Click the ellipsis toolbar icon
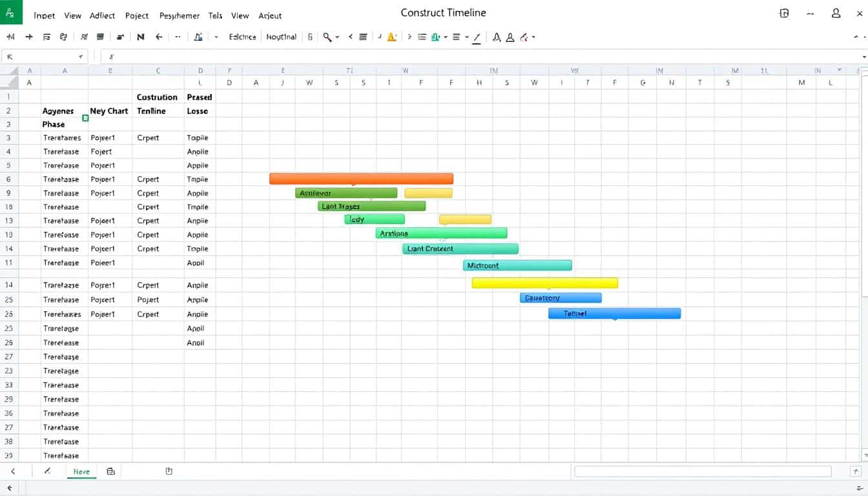868x496 pixels. (178, 37)
